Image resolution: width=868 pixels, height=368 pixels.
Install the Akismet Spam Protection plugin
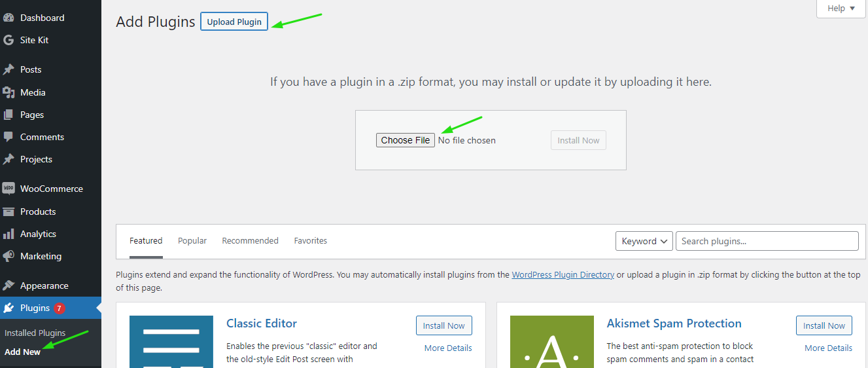pyautogui.click(x=824, y=325)
